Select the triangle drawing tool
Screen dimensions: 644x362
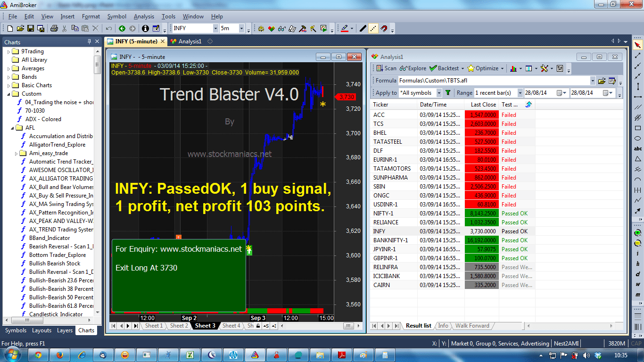pyautogui.click(x=637, y=159)
